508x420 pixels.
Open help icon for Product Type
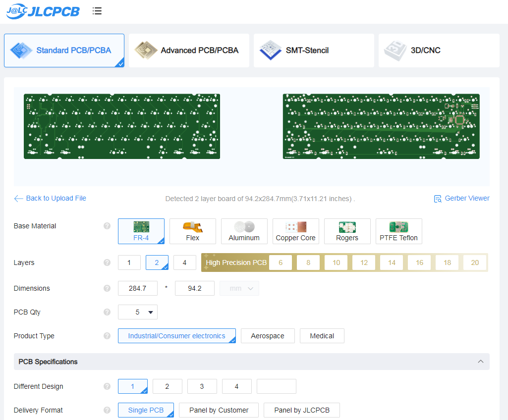tap(107, 336)
